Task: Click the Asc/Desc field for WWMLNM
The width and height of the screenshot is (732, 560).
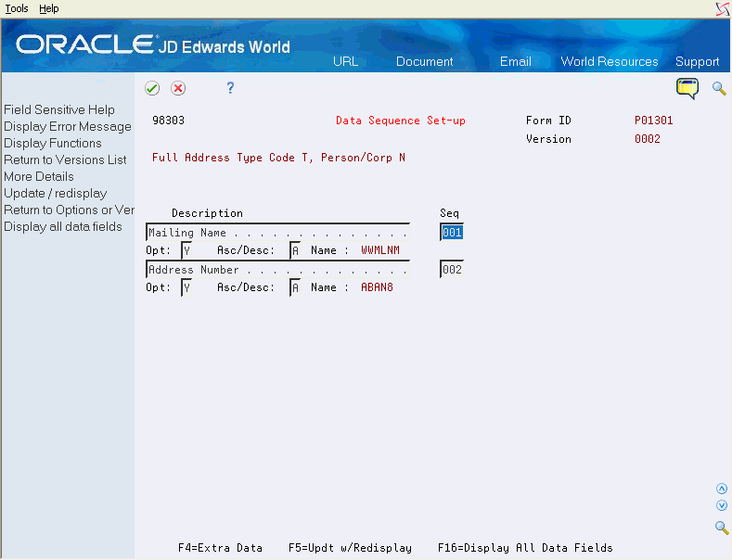Action: [x=295, y=250]
